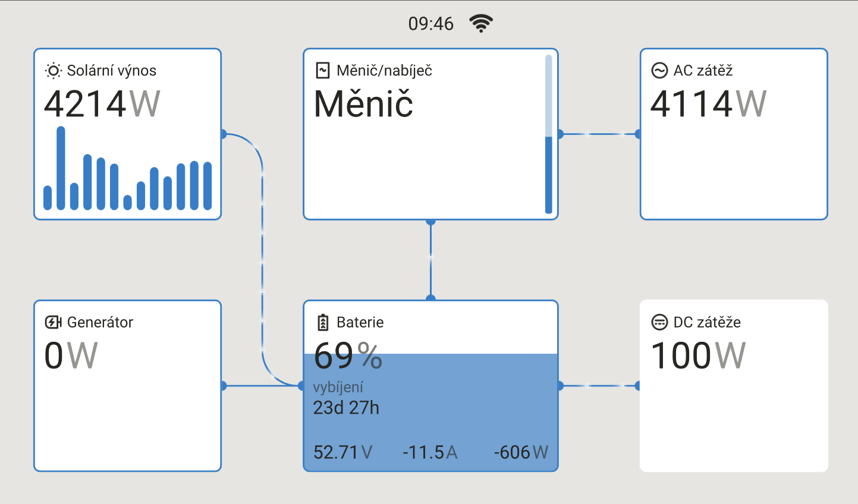This screenshot has height=504, width=858.
Task: Click the battery power -606W reading
Action: 521,452
